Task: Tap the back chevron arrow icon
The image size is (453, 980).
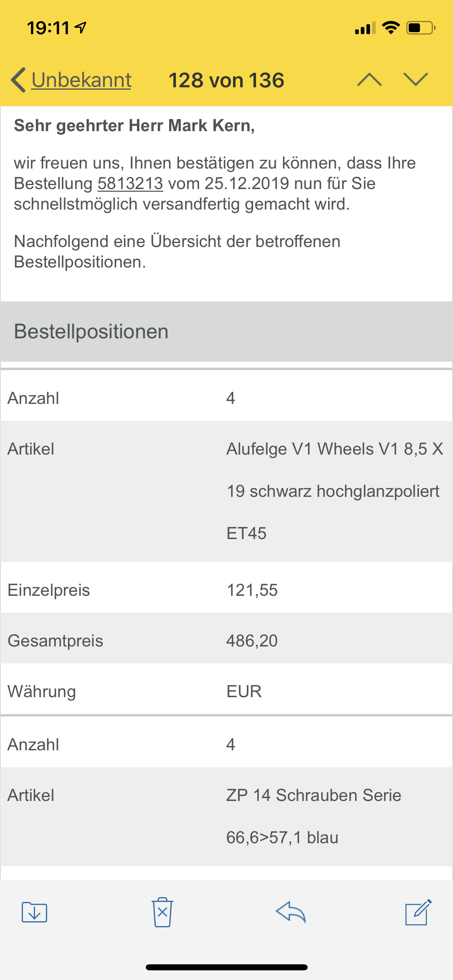Action: pos(19,80)
